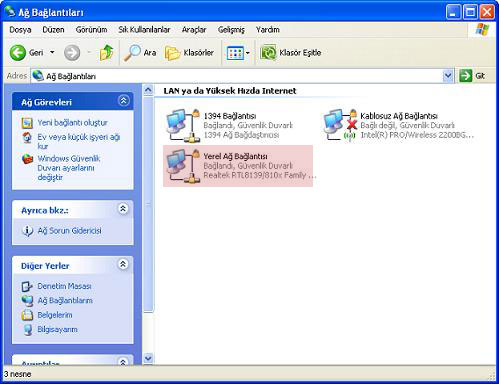Click the Klasör Eşitle sync icon
499x384 pixels.
coord(268,53)
